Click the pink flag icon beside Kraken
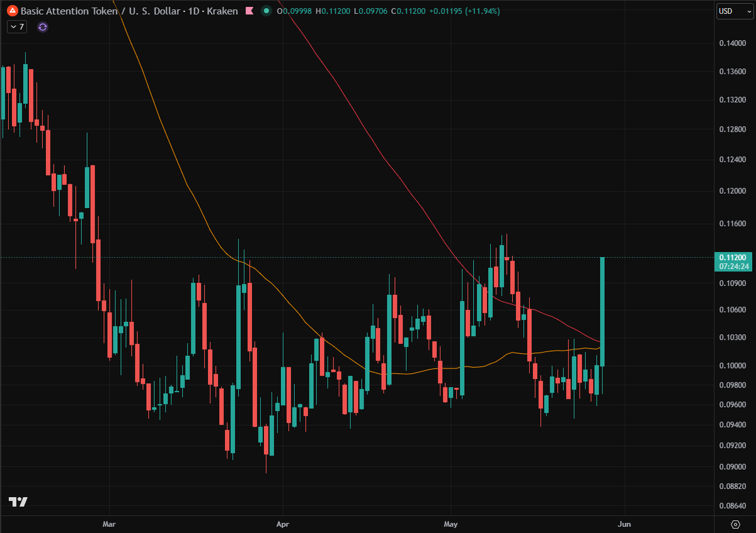The height and width of the screenshot is (533, 756). coord(249,11)
